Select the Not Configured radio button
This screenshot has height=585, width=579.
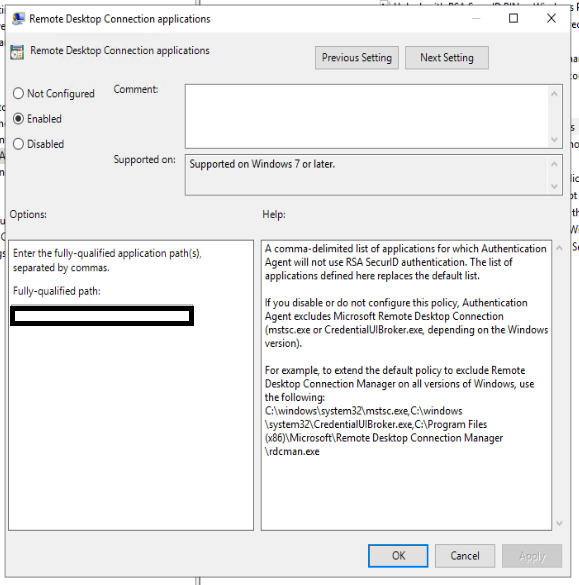[18, 93]
